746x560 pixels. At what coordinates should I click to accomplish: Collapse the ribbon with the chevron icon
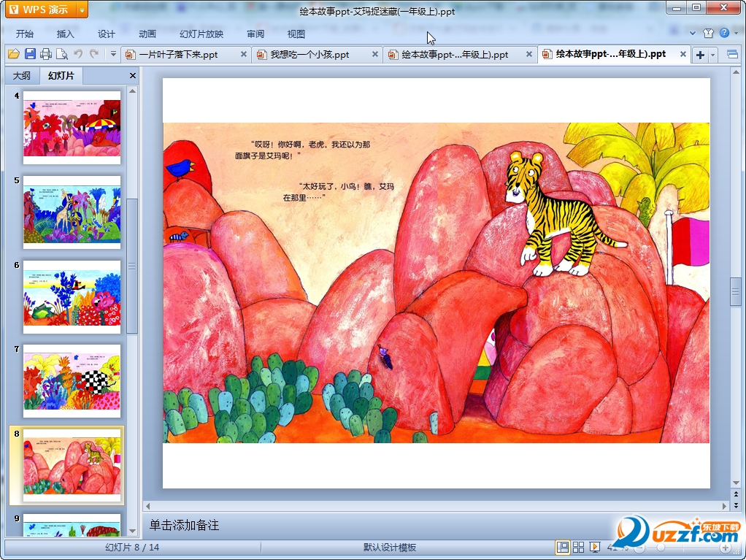(693, 33)
